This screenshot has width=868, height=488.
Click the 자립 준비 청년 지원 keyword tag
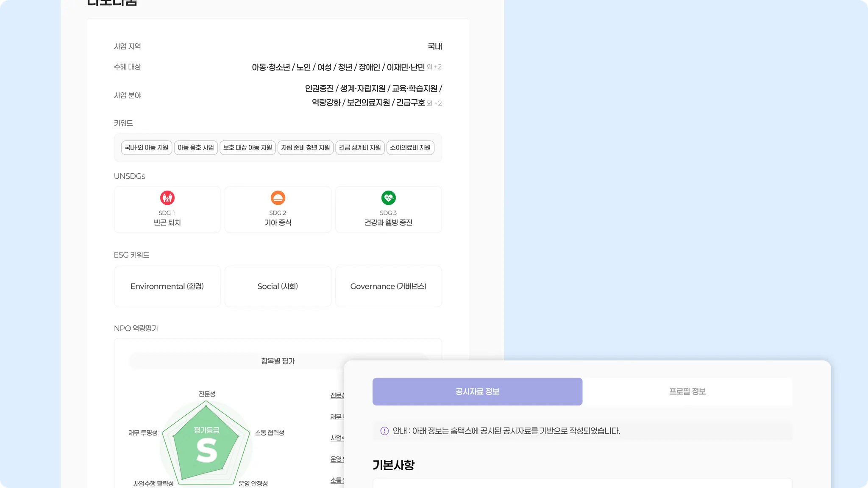click(306, 147)
